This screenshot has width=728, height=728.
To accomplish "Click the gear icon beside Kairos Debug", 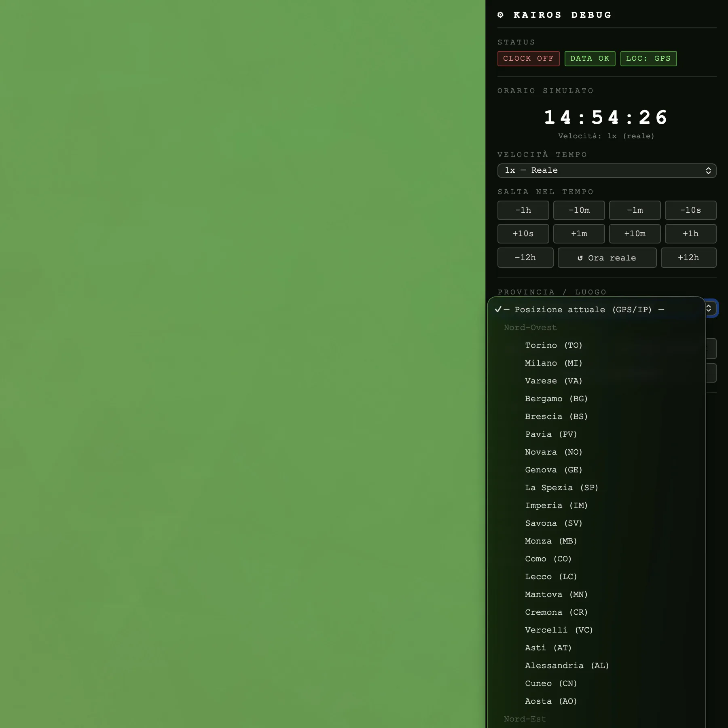I will click(501, 15).
